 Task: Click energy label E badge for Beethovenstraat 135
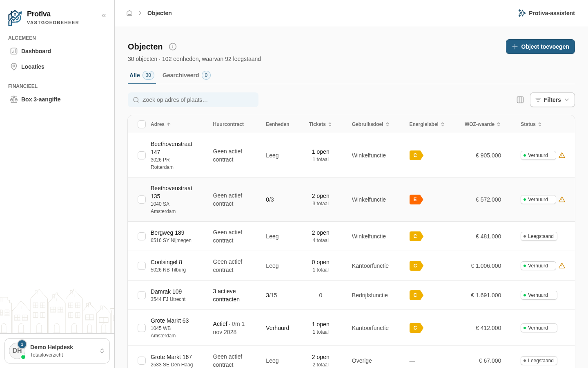(x=416, y=200)
